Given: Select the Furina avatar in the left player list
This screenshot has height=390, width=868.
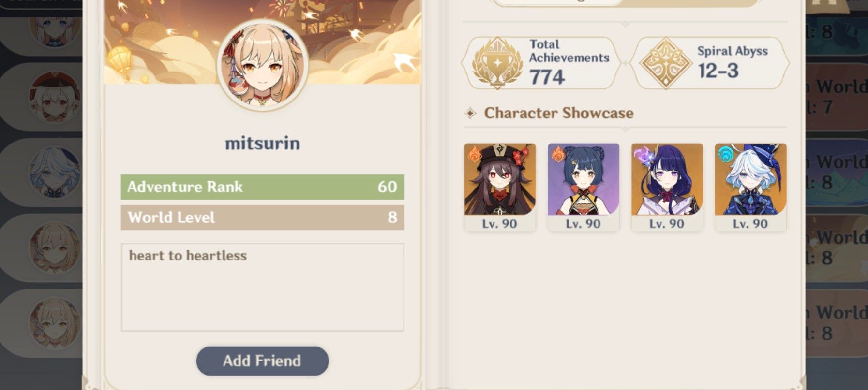Looking at the screenshot, I should 54,173.
